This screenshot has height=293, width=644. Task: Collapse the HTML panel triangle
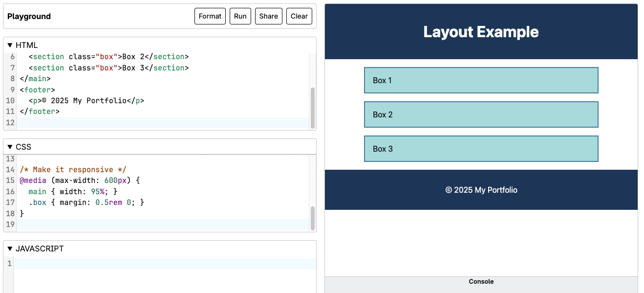[10, 45]
